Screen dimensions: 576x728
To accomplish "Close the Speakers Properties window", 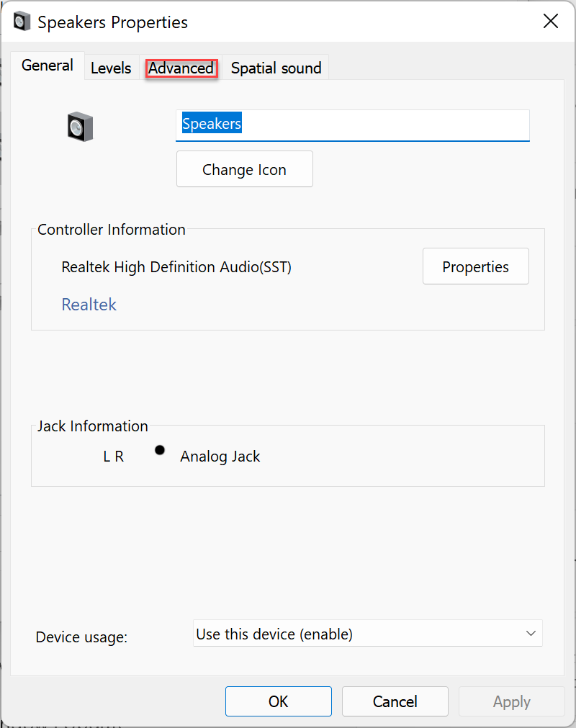I will coord(551,21).
